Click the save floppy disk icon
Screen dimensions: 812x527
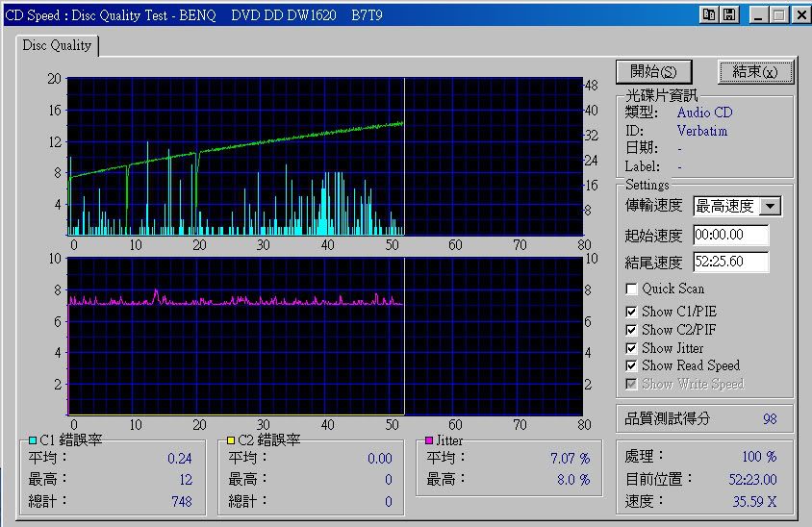click(x=729, y=14)
